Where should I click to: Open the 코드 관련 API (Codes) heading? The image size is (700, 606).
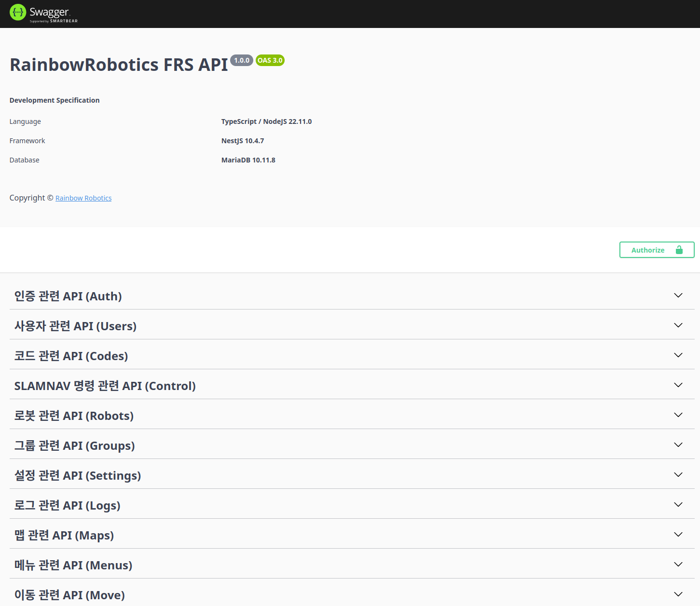71,356
